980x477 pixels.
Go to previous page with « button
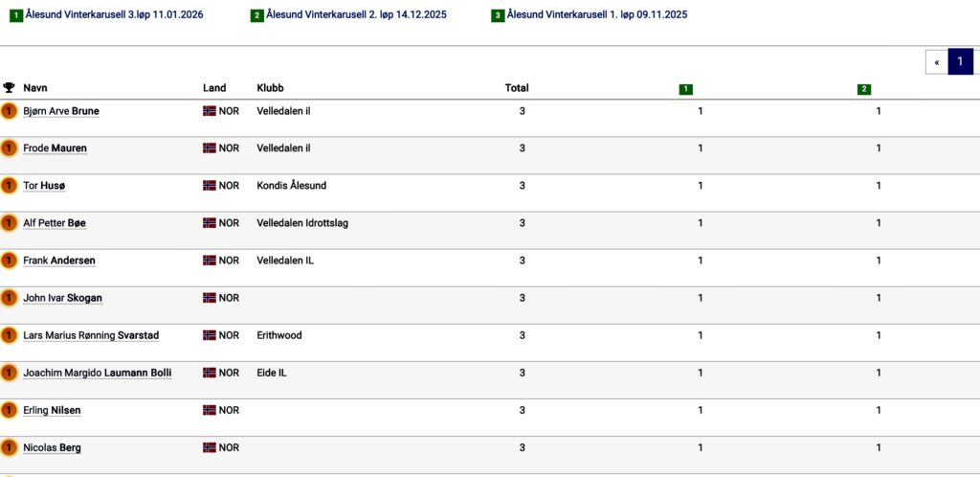[x=936, y=62]
